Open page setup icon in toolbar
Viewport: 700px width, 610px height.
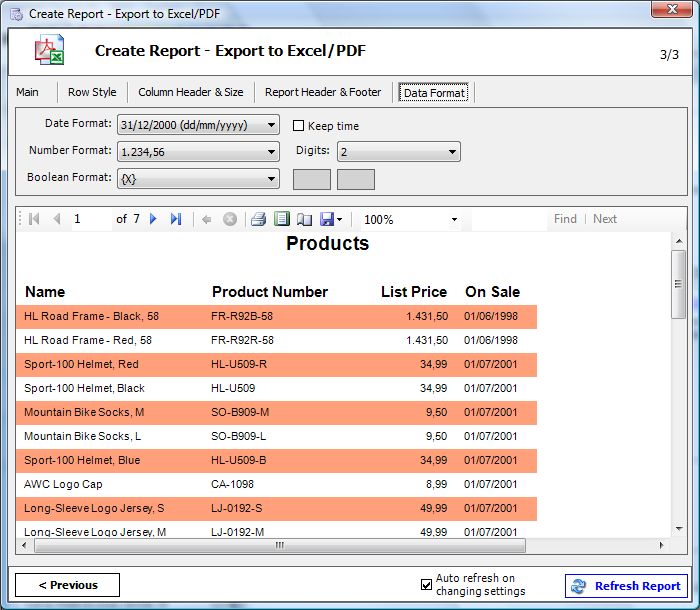point(304,219)
